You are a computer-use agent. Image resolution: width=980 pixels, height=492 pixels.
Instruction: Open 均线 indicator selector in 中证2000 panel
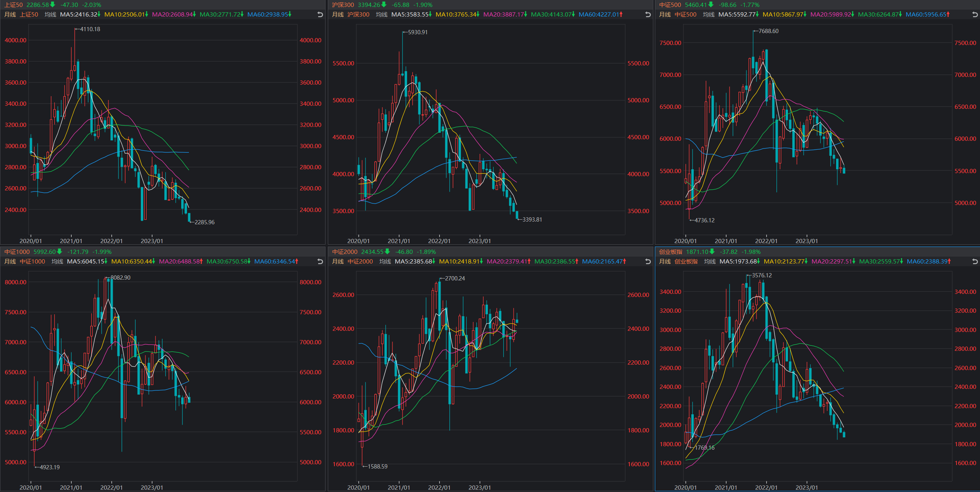(x=385, y=262)
